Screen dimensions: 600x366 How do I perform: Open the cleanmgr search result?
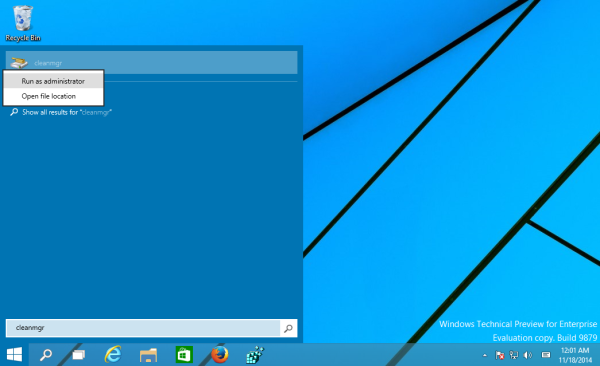[152, 62]
